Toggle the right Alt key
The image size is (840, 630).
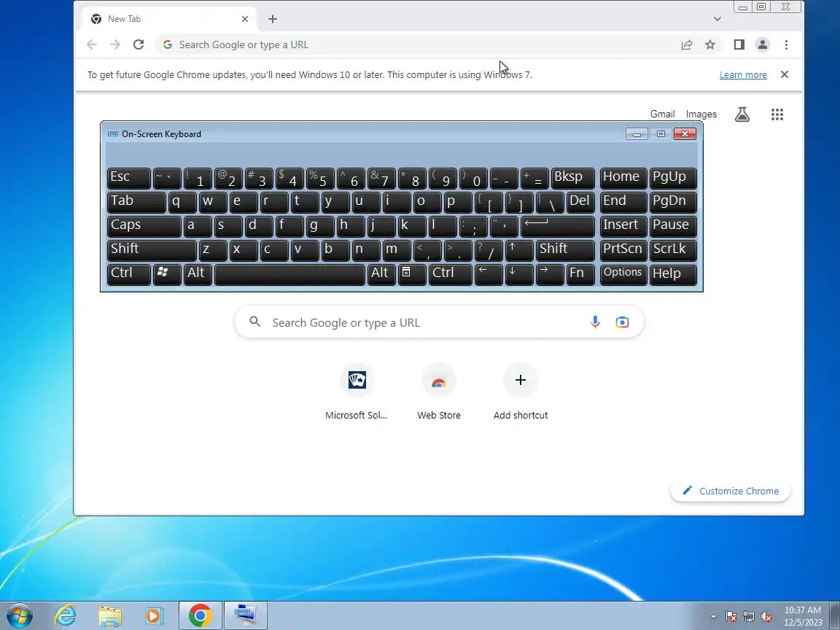tap(381, 273)
